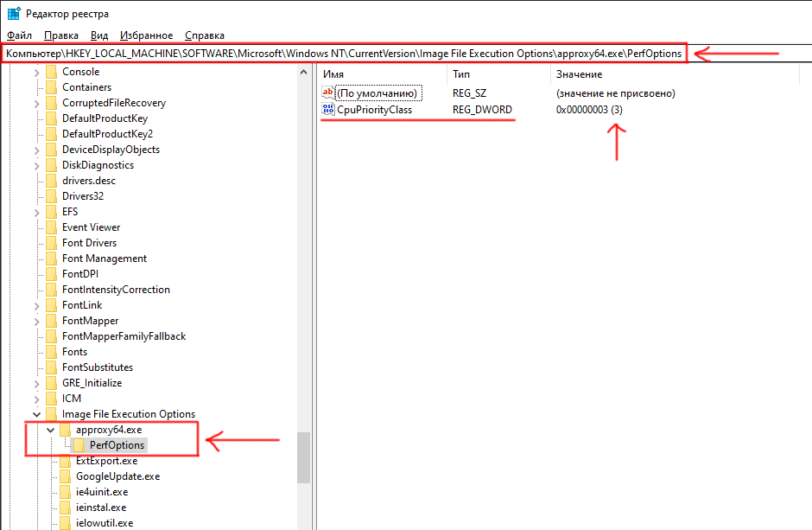Click the drivers.desc folder icon
Viewport: 812px width, 530px height.
(51, 181)
